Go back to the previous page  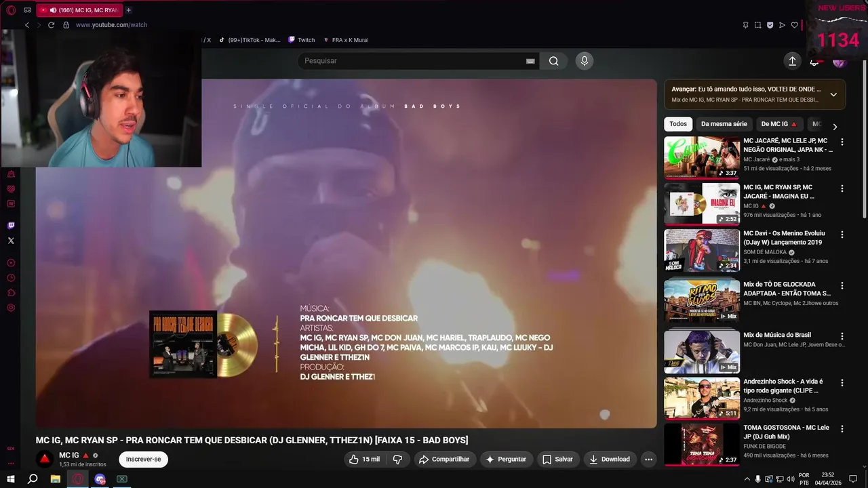point(27,25)
